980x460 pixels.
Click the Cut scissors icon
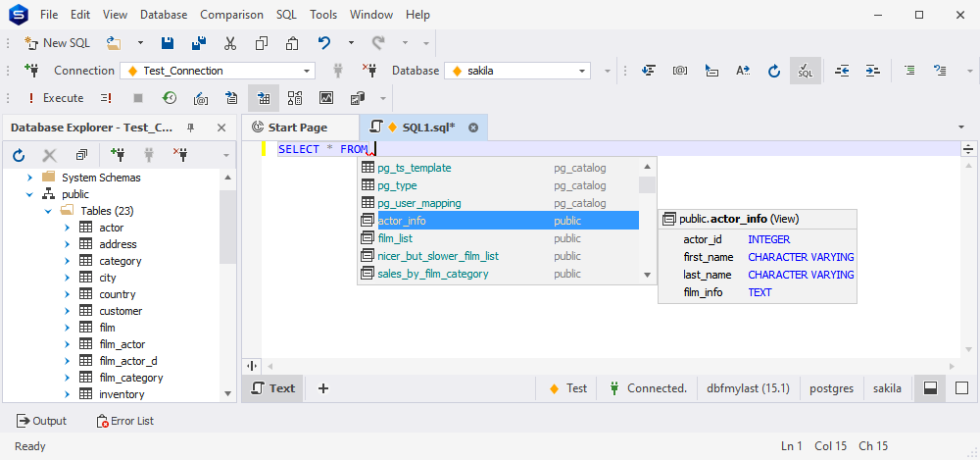230,43
